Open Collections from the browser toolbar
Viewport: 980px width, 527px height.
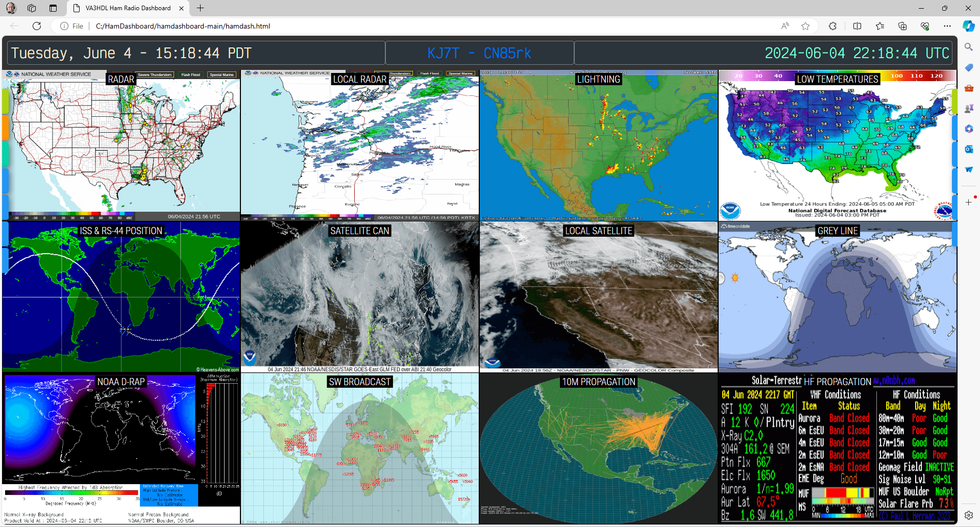902,26
